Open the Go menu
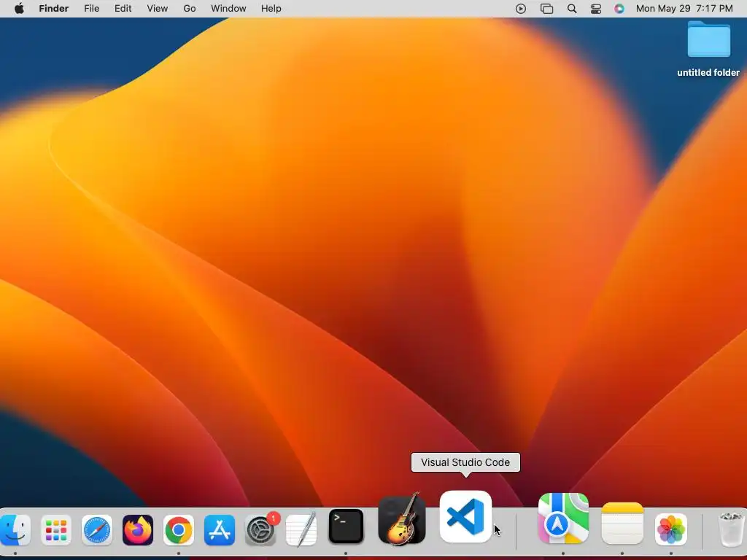Image resolution: width=747 pixels, height=560 pixels. tap(190, 9)
